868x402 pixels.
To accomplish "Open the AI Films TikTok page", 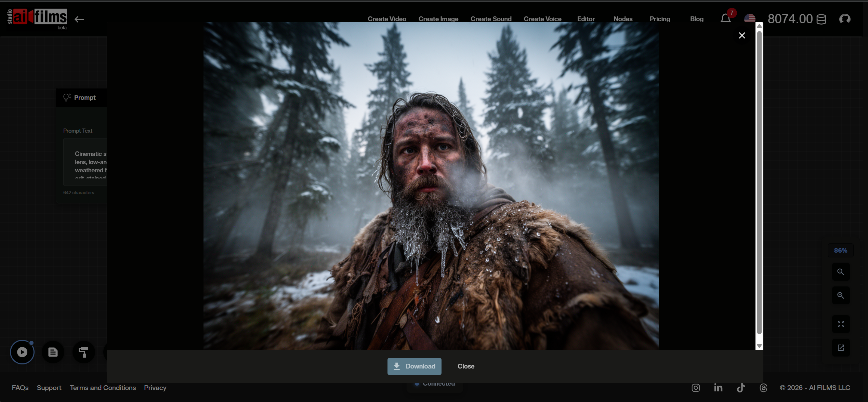I will coord(741,388).
